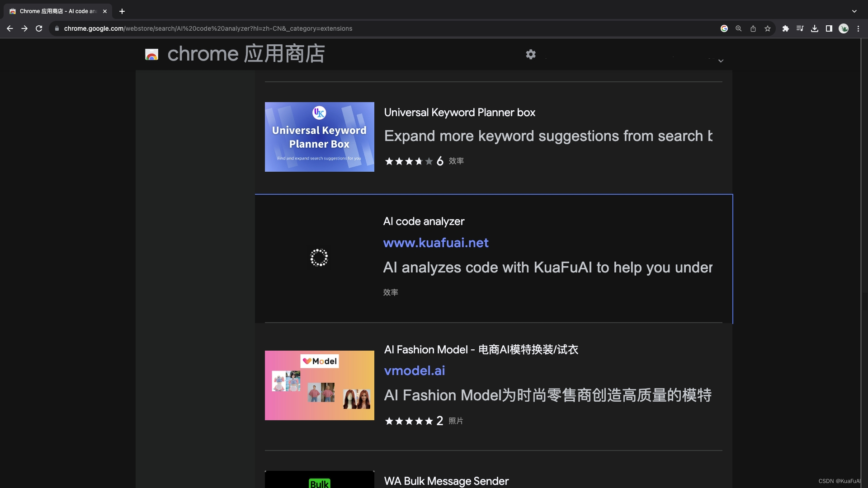
Task: Select the Chrome 应用商店 browser tab
Action: (x=54, y=11)
